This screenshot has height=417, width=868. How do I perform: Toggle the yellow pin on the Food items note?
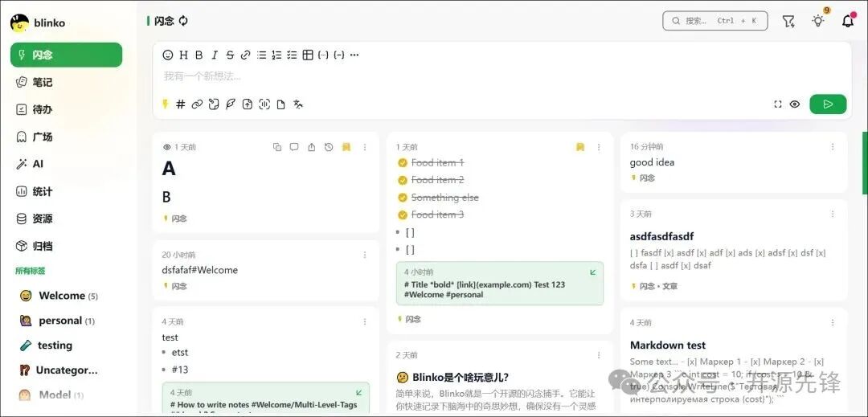click(580, 147)
